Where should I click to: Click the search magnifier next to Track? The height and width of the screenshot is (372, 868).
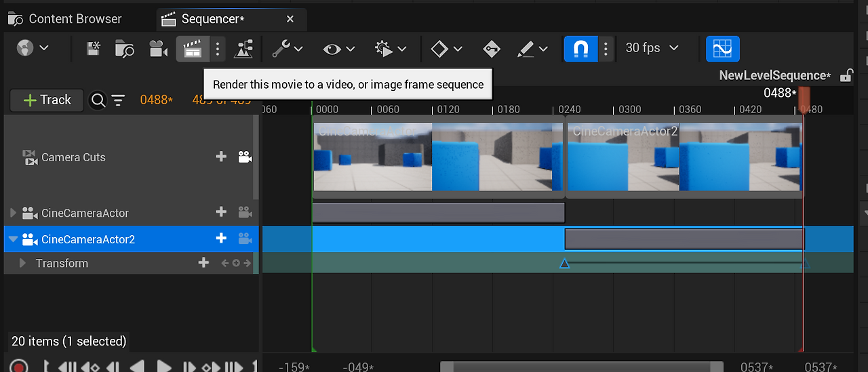click(x=98, y=100)
